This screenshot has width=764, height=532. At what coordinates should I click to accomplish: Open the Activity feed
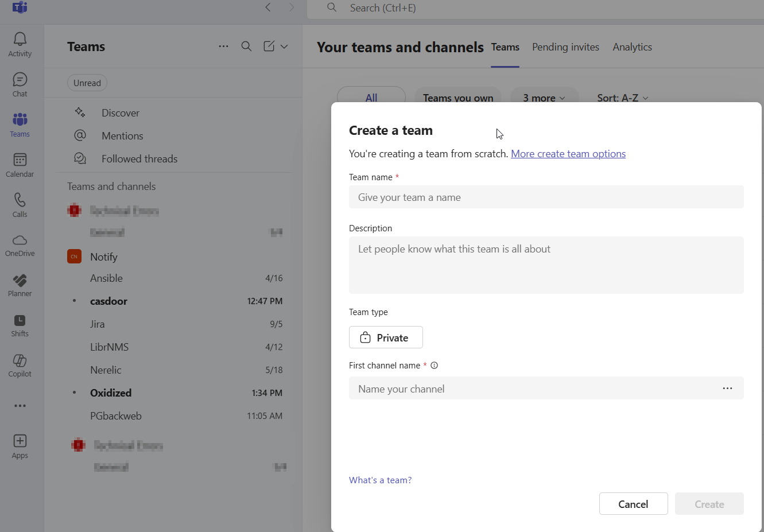20,45
